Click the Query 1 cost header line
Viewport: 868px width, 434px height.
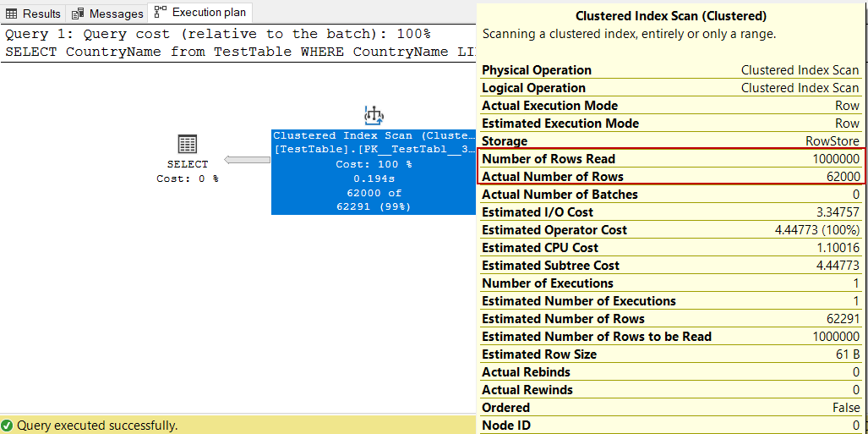point(218,34)
